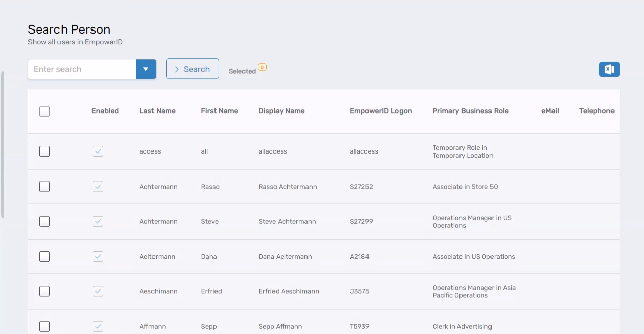Screen dimensions: 644x334
Task: Toggle Enabled checkbox for allaccess
Action: (x=98, y=151)
